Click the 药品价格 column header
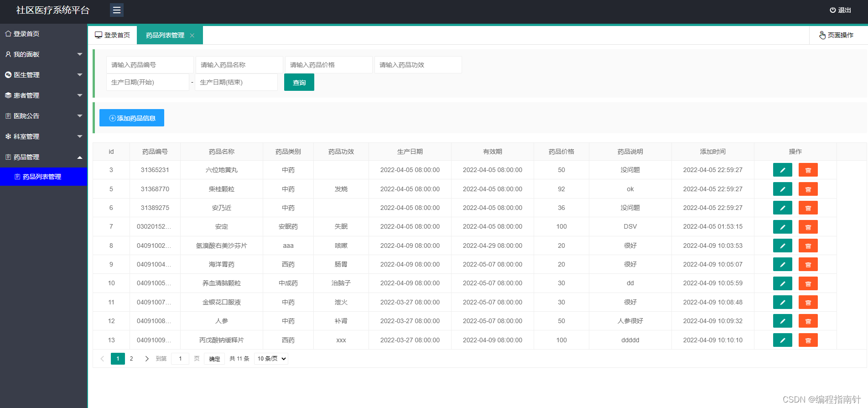Screen dimensions: 868x408 [x=561, y=152]
